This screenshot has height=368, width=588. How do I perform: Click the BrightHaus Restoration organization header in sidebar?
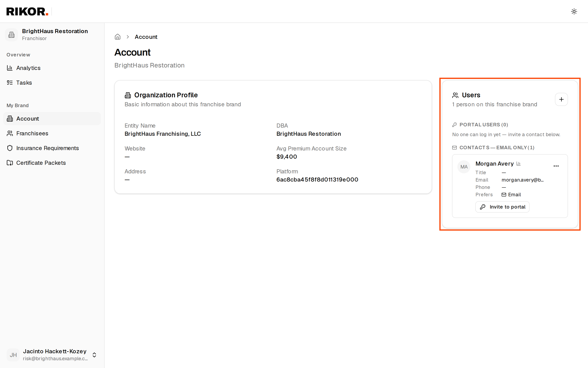pyautogui.click(x=52, y=35)
